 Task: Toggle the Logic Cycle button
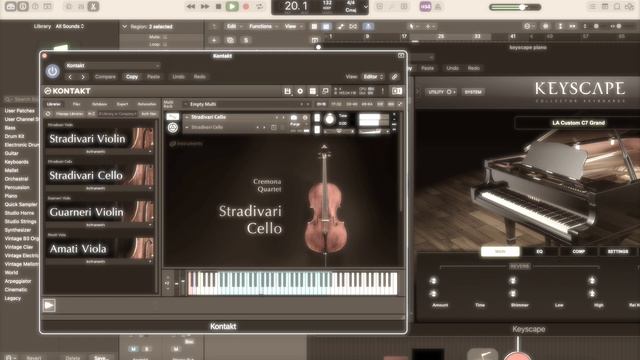[260, 7]
